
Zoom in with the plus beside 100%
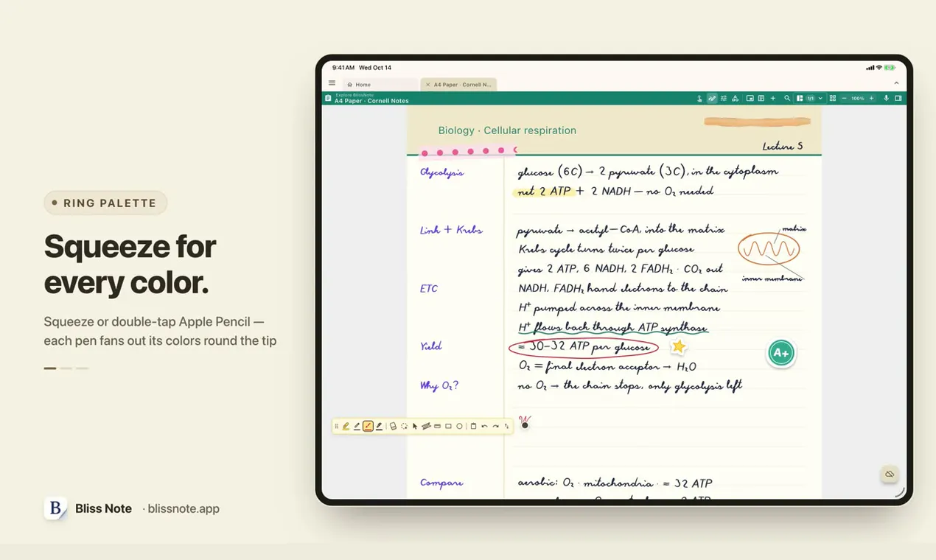point(871,98)
